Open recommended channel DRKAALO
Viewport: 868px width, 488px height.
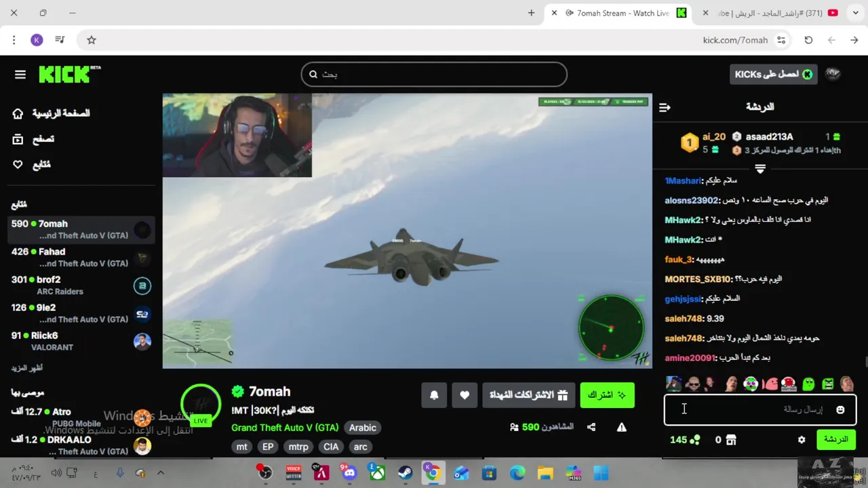[81, 445]
